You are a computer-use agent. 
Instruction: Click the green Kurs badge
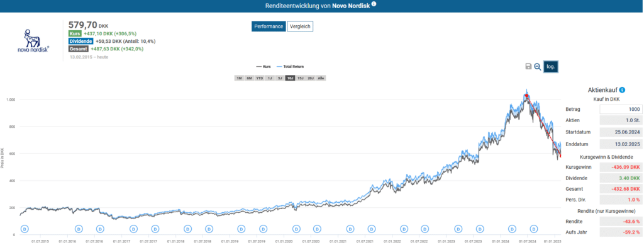coord(75,34)
